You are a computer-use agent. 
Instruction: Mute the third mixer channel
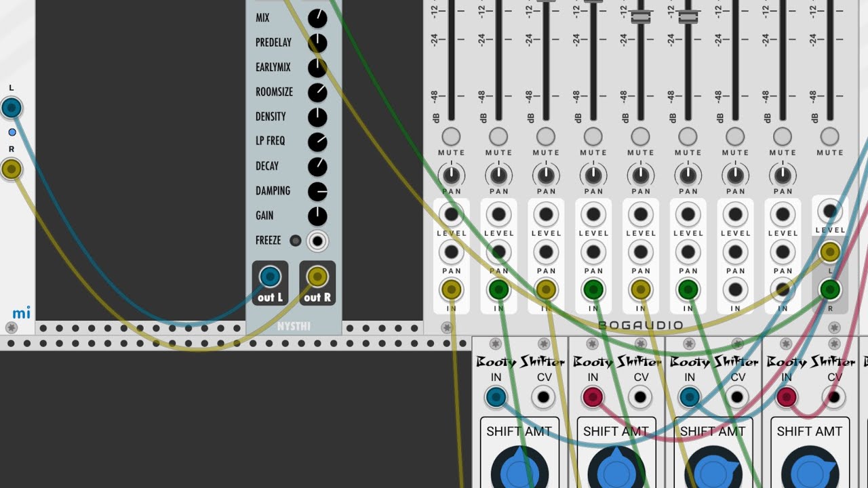(546, 136)
